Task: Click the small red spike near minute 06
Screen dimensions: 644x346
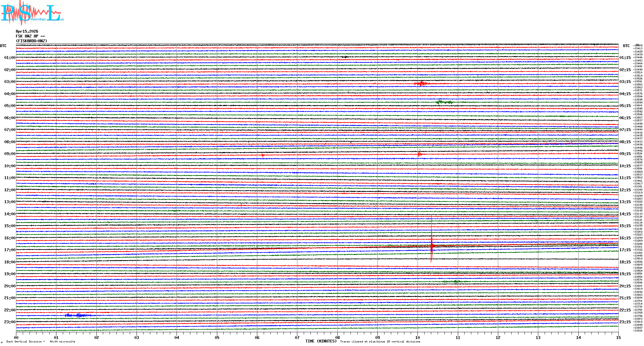Action: click(x=263, y=155)
